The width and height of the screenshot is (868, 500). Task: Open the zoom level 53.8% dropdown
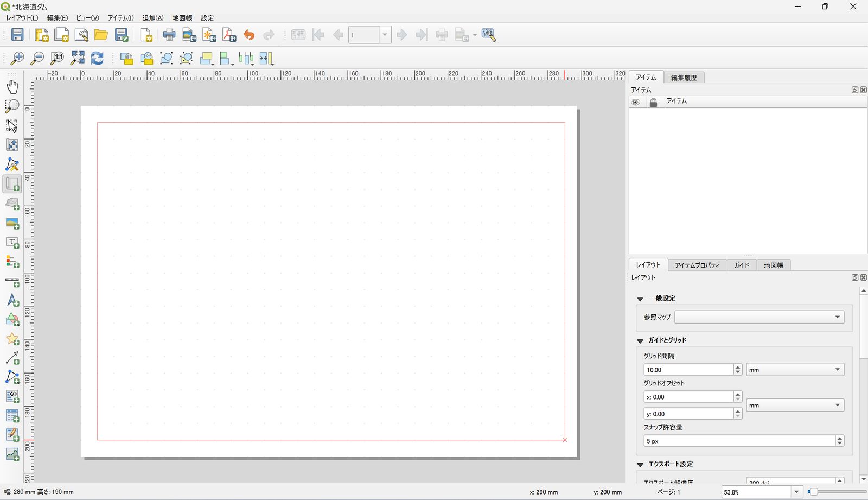point(796,492)
